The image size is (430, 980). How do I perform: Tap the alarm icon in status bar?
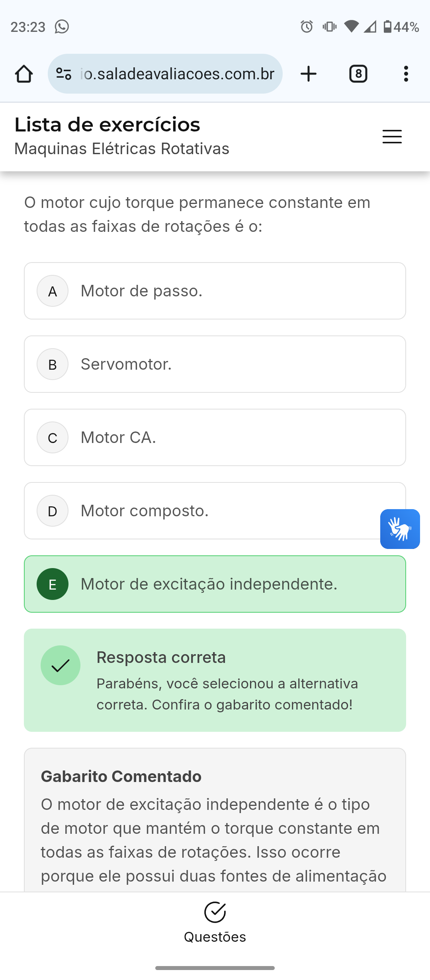pyautogui.click(x=307, y=27)
